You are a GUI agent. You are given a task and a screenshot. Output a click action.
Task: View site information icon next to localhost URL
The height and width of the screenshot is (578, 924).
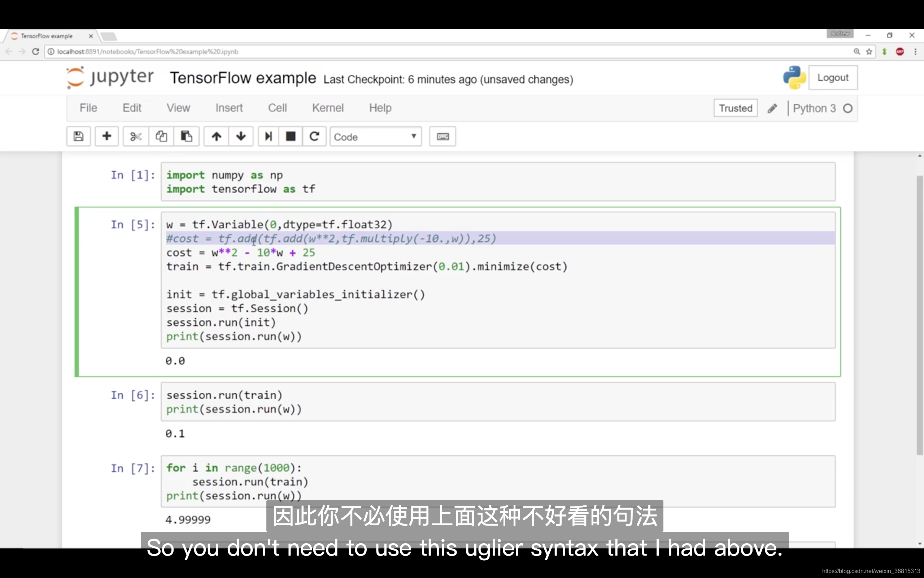[x=51, y=52]
